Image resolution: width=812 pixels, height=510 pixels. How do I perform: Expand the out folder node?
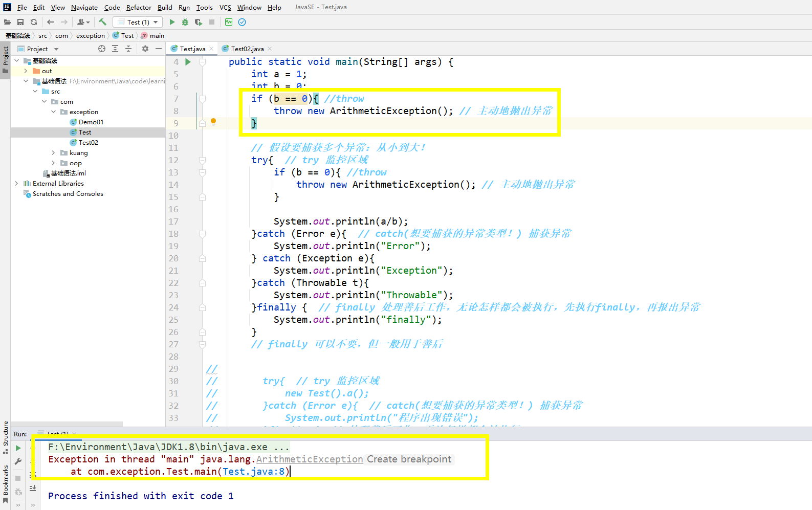[x=26, y=71]
